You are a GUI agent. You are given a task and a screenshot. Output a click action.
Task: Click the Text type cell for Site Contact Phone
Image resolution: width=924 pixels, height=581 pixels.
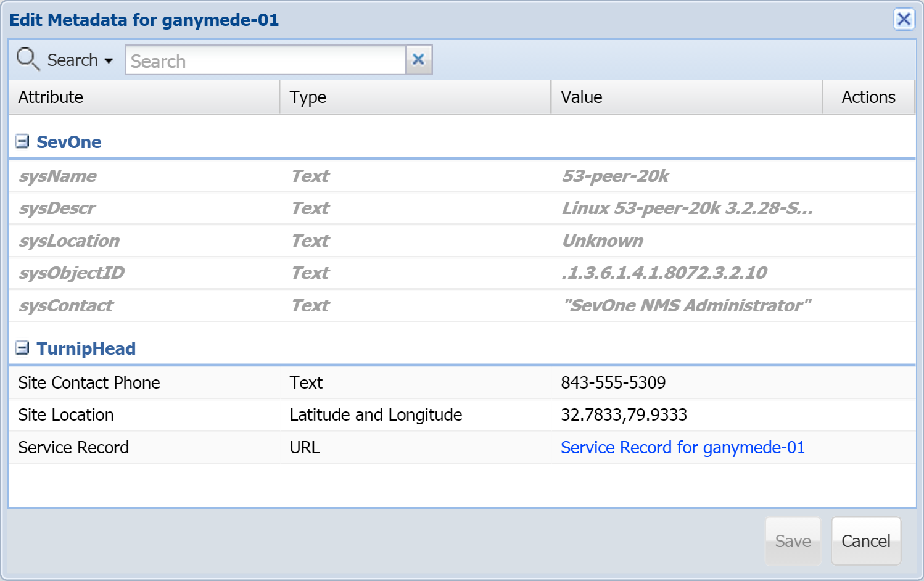[x=306, y=382]
